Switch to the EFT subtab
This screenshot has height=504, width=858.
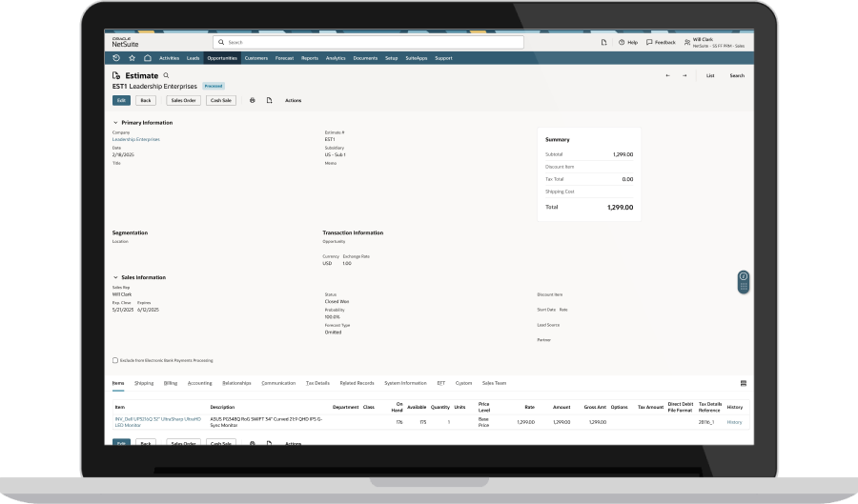click(441, 383)
